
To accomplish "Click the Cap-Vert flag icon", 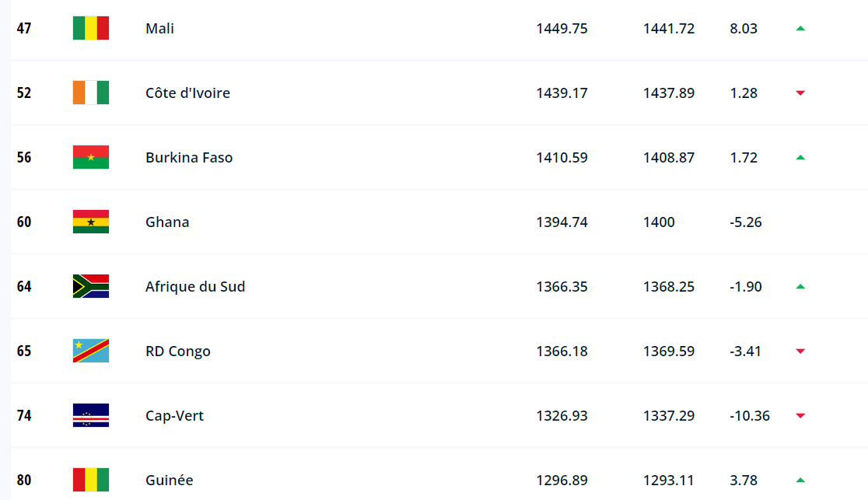I will point(90,416).
